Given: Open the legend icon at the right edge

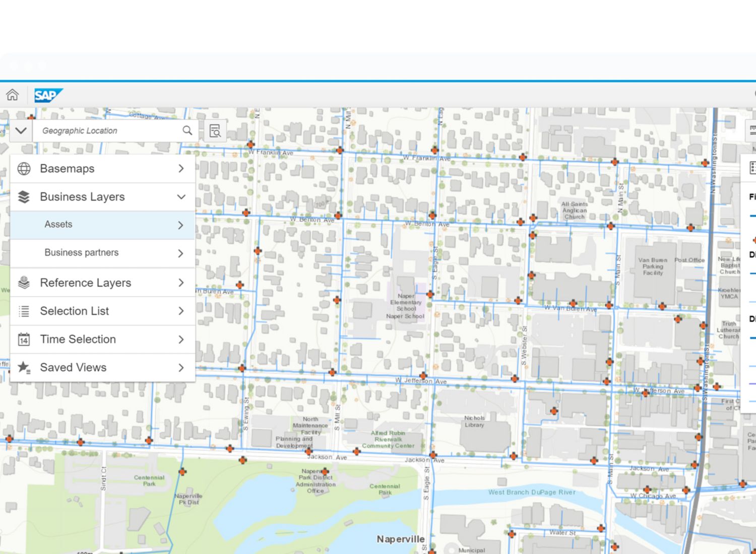Looking at the screenshot, I should point(752,167).
